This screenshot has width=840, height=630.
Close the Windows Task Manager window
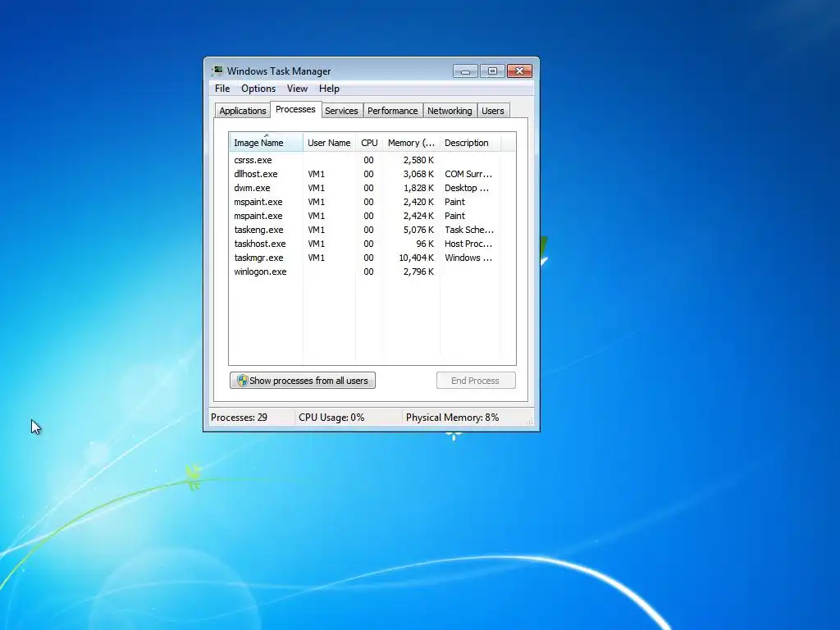point(519,71)
